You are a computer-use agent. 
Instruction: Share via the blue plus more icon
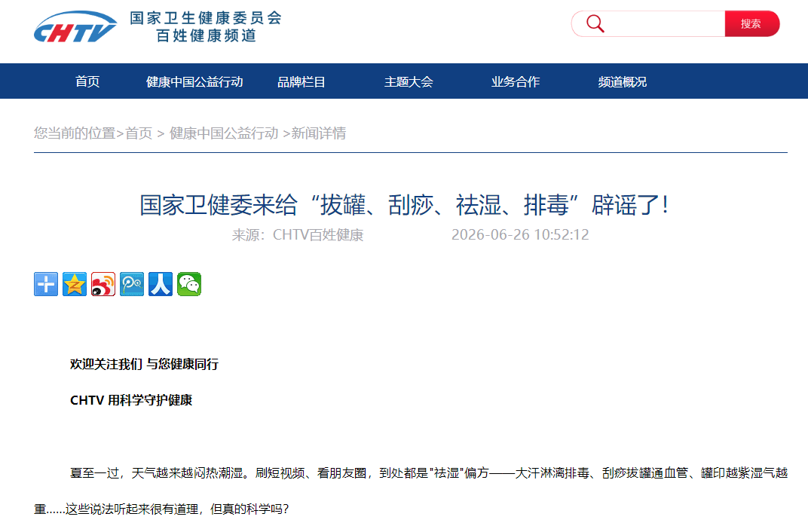coord(46,284)
